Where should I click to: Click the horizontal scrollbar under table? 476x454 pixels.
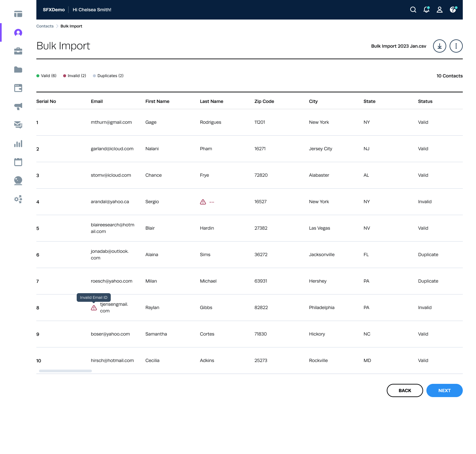tap(65, 371)
